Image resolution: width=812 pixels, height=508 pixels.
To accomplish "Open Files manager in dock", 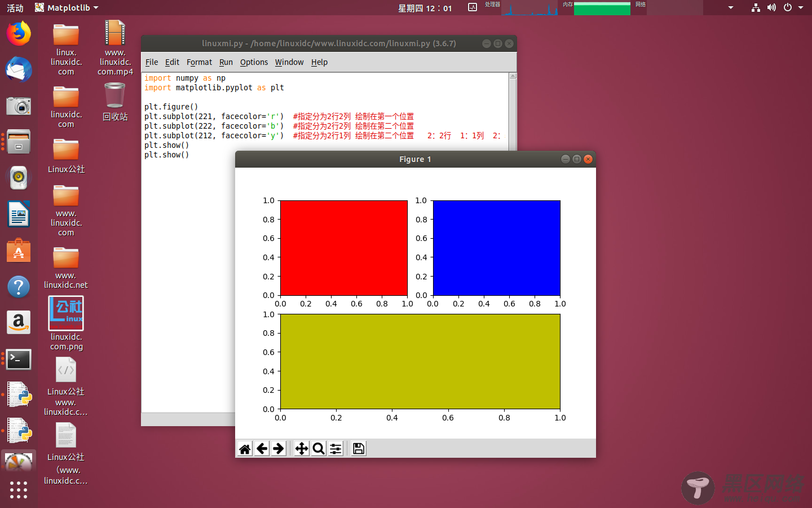I will coord(19,142).
